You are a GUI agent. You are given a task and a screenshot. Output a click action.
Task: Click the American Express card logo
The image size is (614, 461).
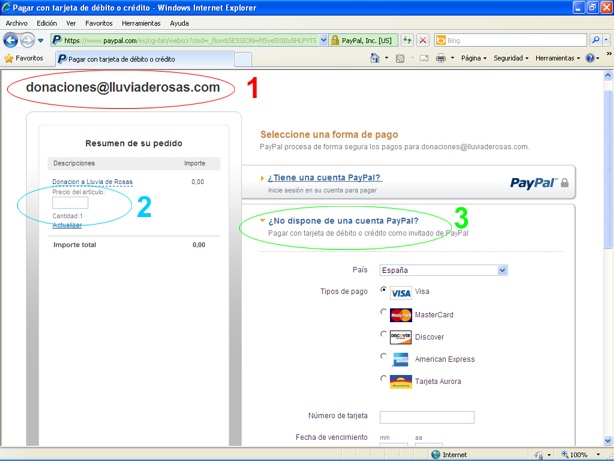point(401,359)
